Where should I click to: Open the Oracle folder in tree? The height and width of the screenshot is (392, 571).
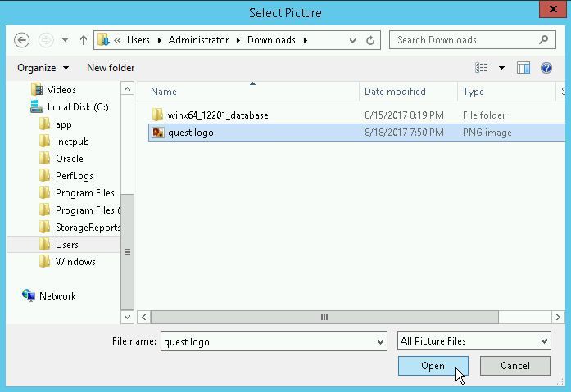point(70,159)
